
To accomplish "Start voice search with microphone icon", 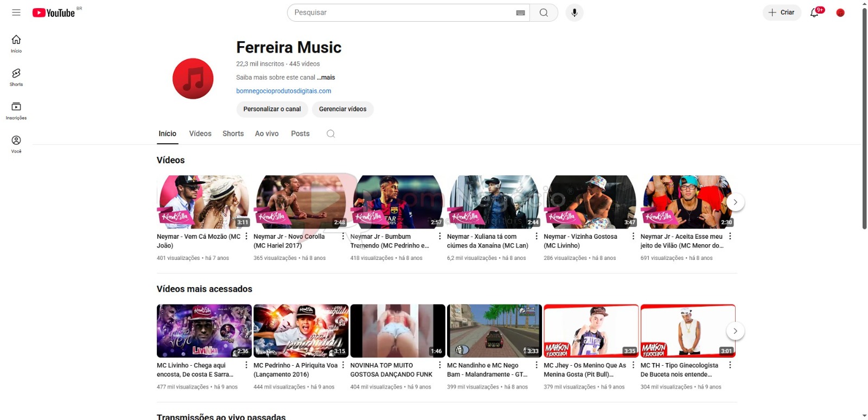I will tap(575, 12).
